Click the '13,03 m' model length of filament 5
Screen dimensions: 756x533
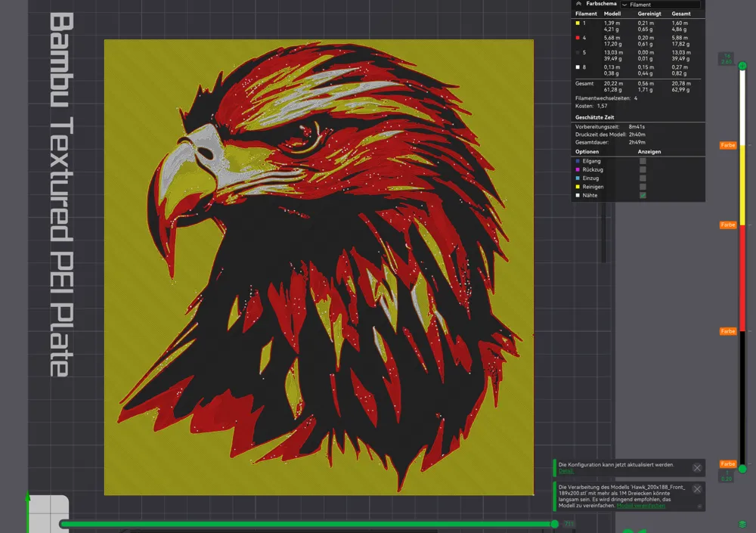coord(613,53)
